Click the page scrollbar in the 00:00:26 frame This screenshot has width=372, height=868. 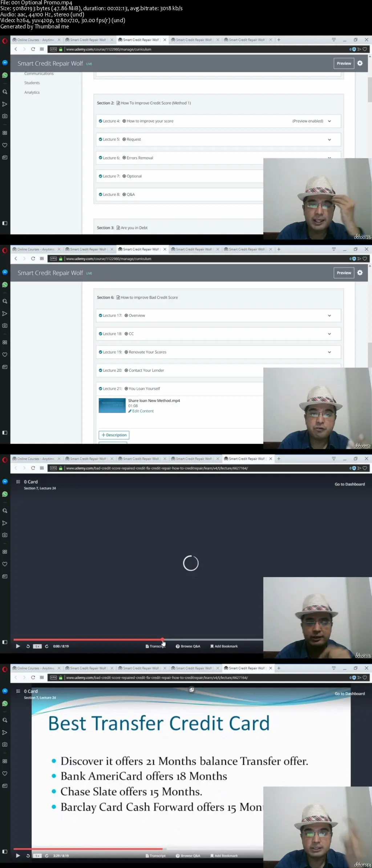pyautogui.click(x=370, y=89)
